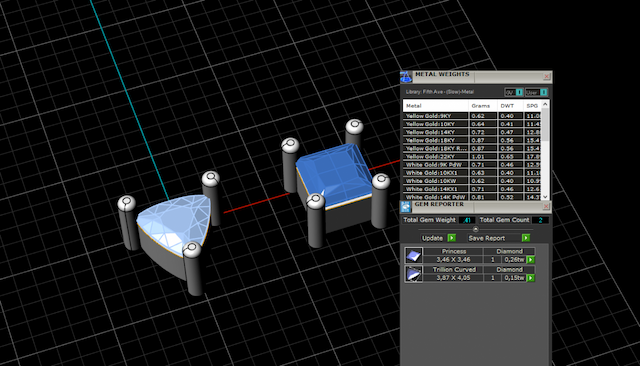The height and width of the screenshot is (366, 640).
Task: Select the Yellow Gold:14KY row
Action: [x=472, y=132]
